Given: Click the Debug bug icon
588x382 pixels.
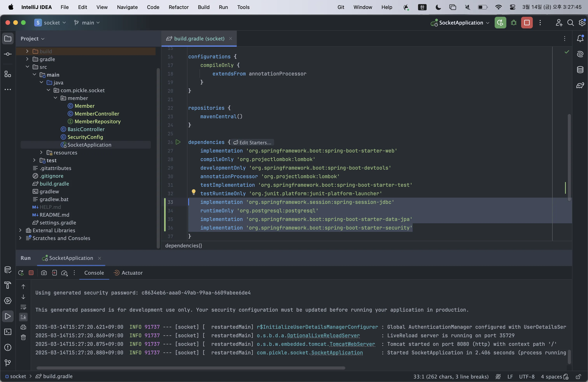Looking at the screenshot, I should pyautogui.click(x=514, y=23).
